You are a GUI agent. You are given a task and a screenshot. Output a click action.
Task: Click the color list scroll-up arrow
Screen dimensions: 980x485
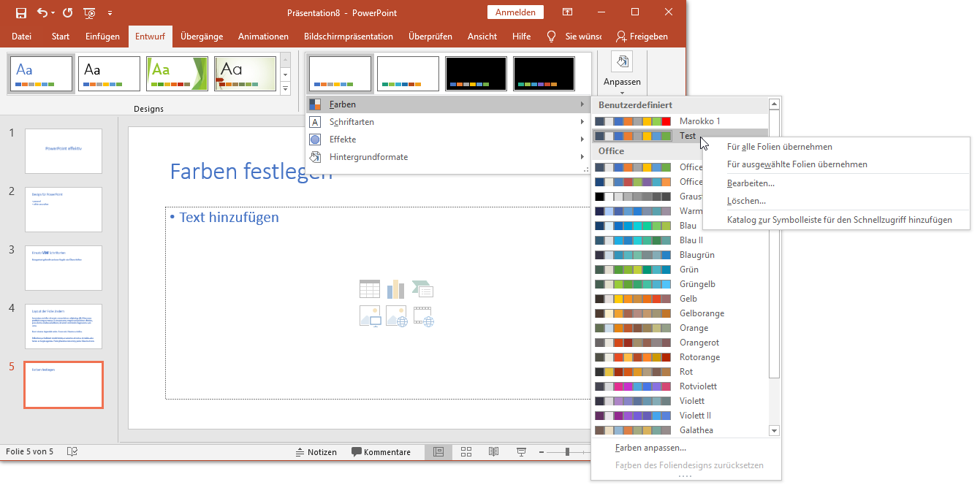click(775, 104)
